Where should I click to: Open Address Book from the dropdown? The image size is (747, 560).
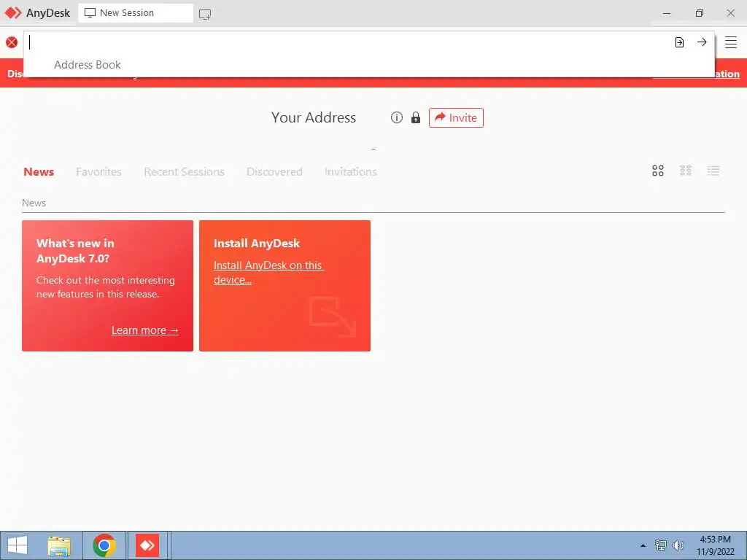pos(88,65)
